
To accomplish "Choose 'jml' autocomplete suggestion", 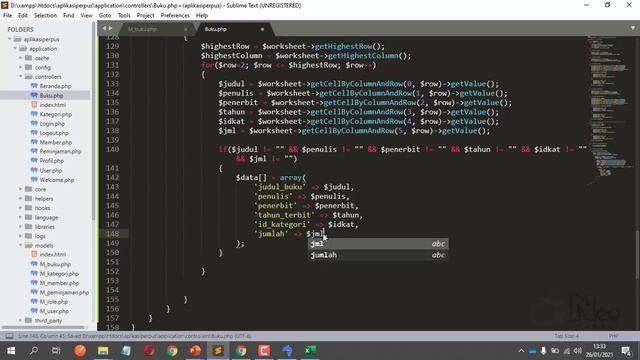I will pos(378,244).
